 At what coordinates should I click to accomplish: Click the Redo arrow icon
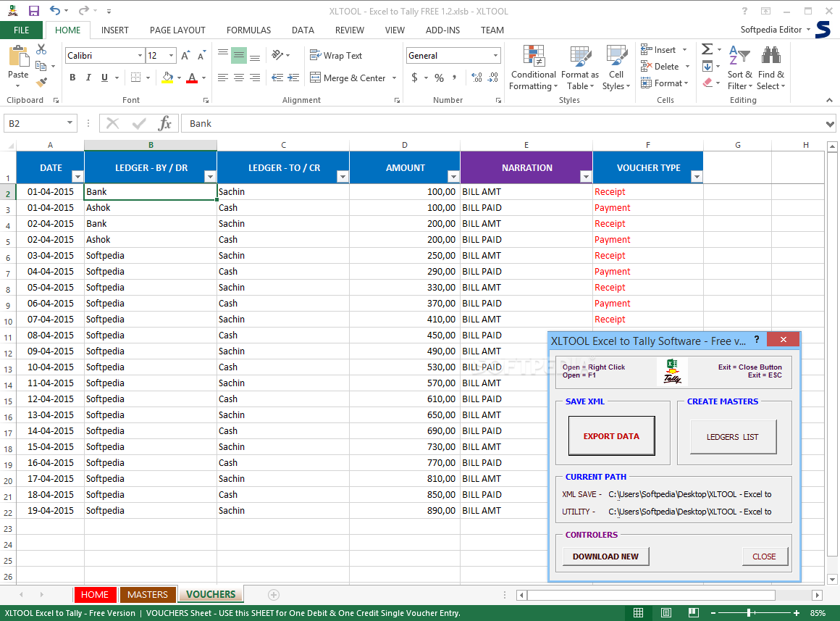(x=83, y=11)
